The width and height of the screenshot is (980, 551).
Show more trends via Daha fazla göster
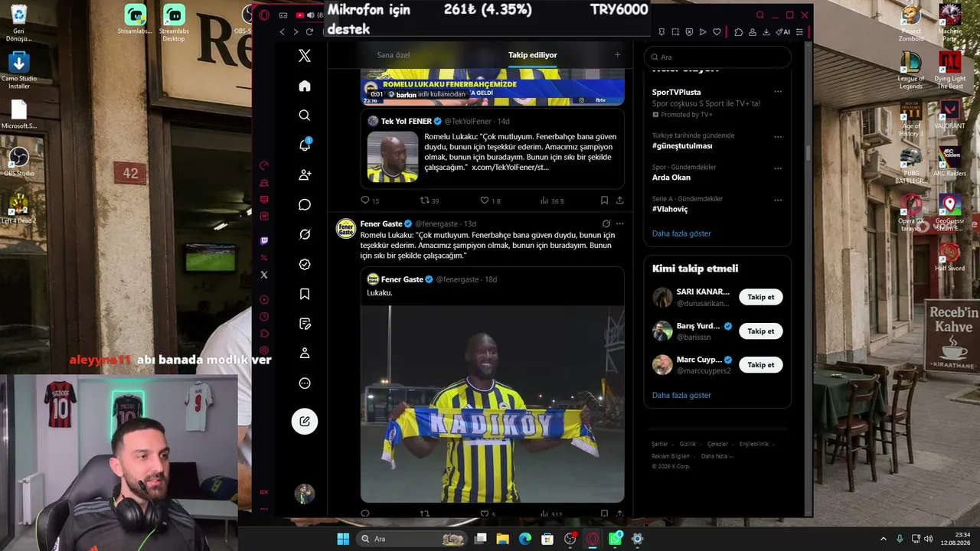click(681, 233)
